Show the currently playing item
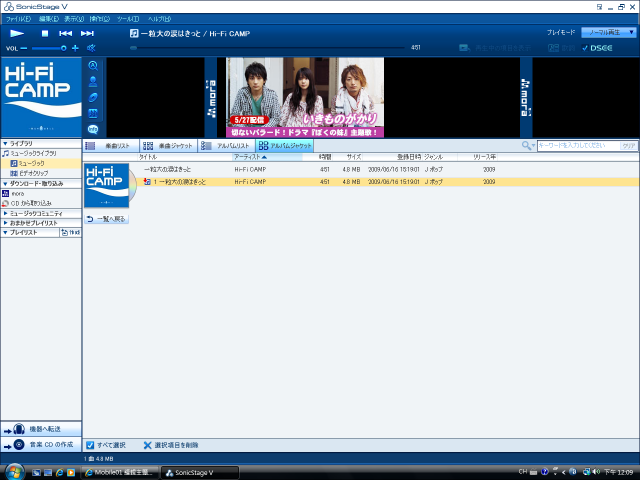The height and width of the screenshot is (480, 640). click(x=495, y=48)
